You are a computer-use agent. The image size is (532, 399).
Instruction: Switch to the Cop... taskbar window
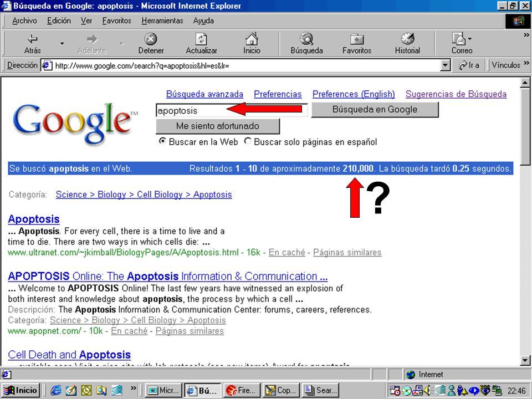click(282, 390)
